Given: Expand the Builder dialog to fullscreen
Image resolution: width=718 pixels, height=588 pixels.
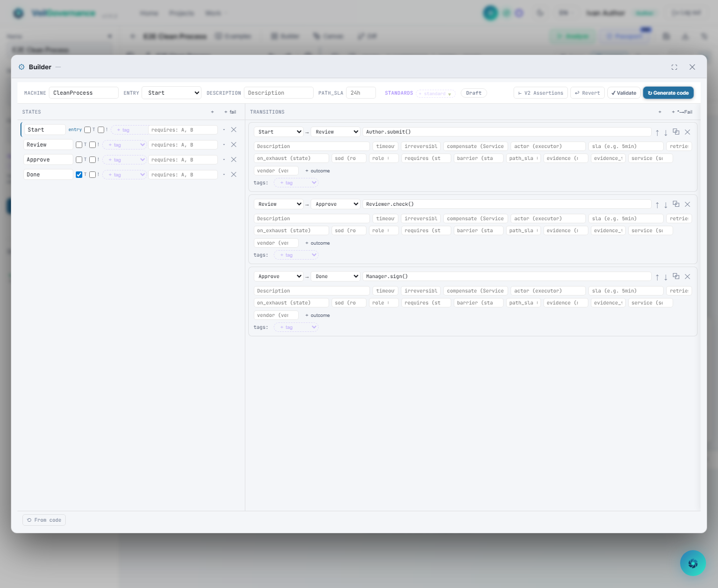Looking at the screenshot, I should click(x=674, y=67).
